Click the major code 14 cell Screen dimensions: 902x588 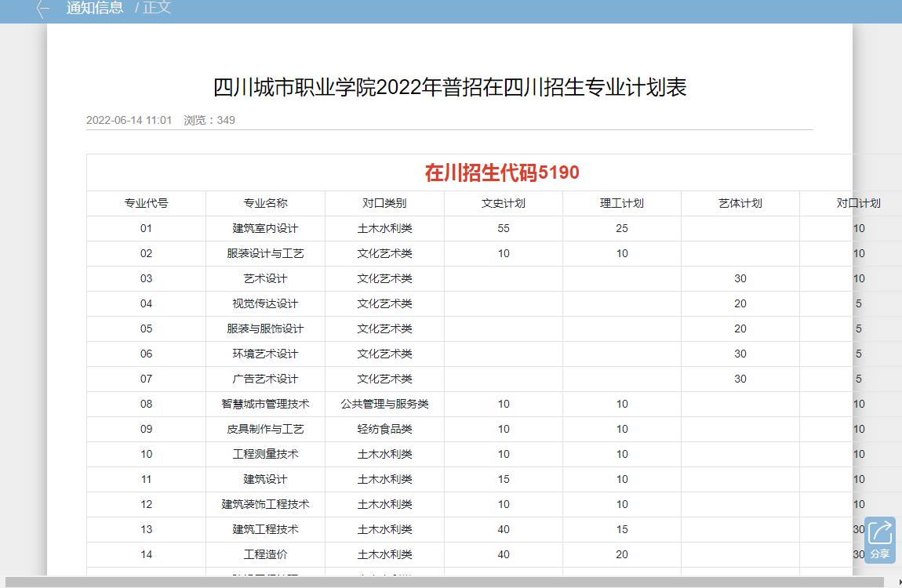tap(146, 554)
